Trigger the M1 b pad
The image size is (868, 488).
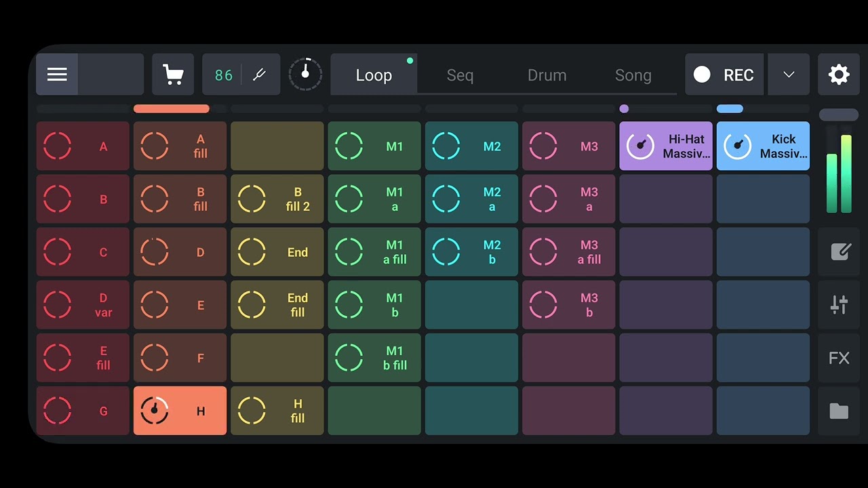pyautogui.click(x=374, y=304)
